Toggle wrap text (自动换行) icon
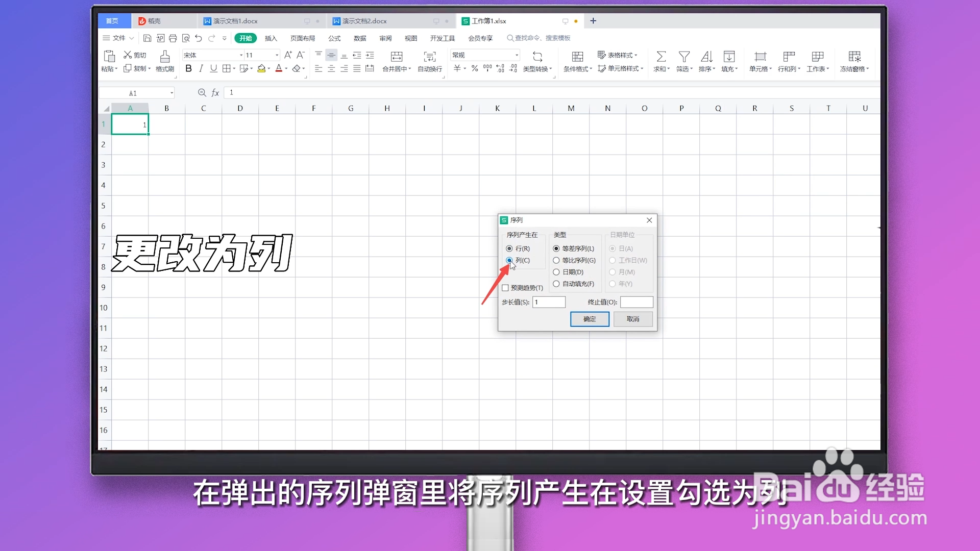Image resolution: width=980 pixels, height=551 pixels. click(x=429, y=62)
